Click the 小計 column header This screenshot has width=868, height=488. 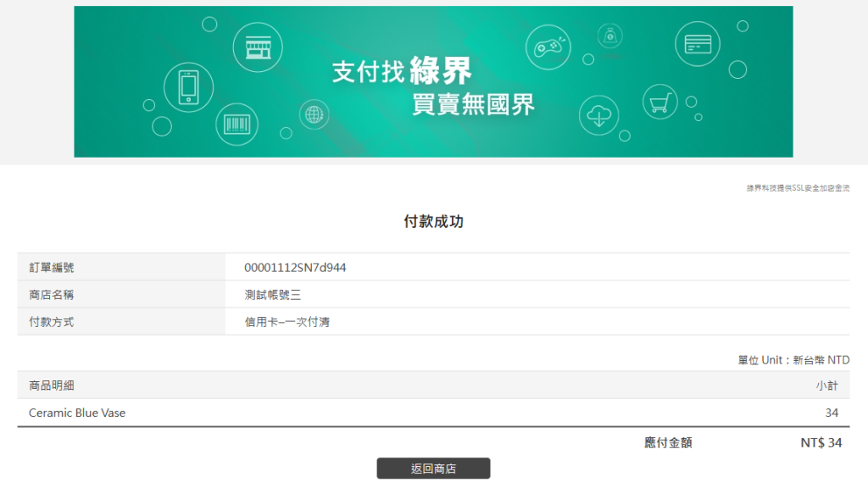coord(826,385)
